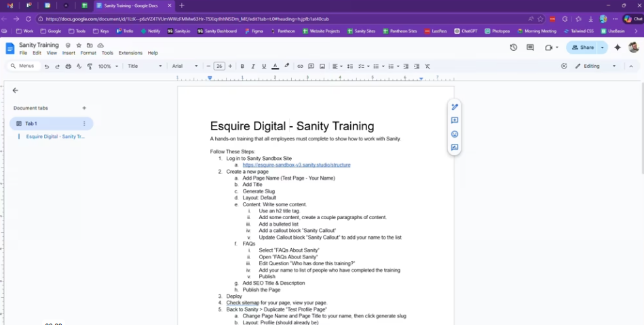
Task: Open version history clock icon
Action: pos(514,47)
